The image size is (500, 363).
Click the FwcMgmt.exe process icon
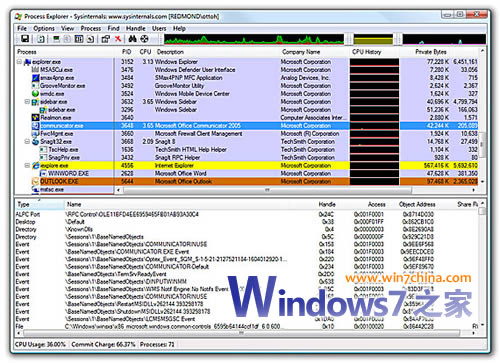[36, 134]
